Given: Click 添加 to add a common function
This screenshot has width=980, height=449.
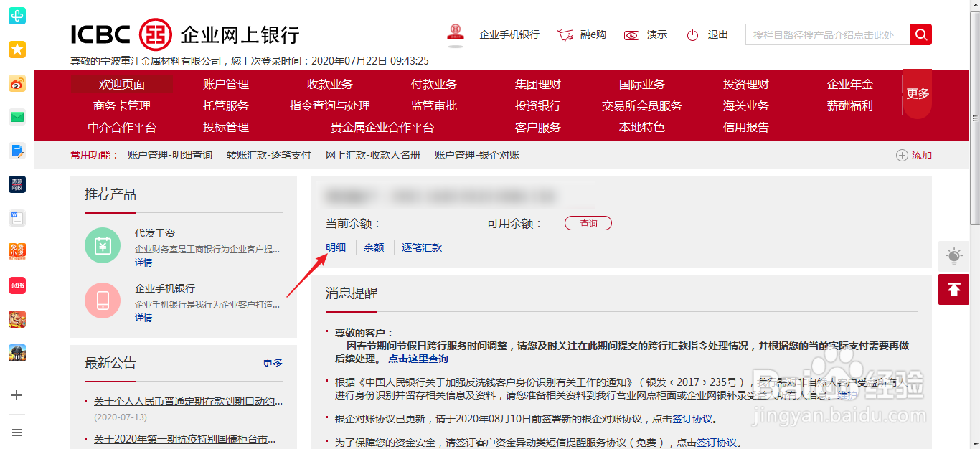Looking at the screenshot, I should pyautogui.click(x=914, y=155).
